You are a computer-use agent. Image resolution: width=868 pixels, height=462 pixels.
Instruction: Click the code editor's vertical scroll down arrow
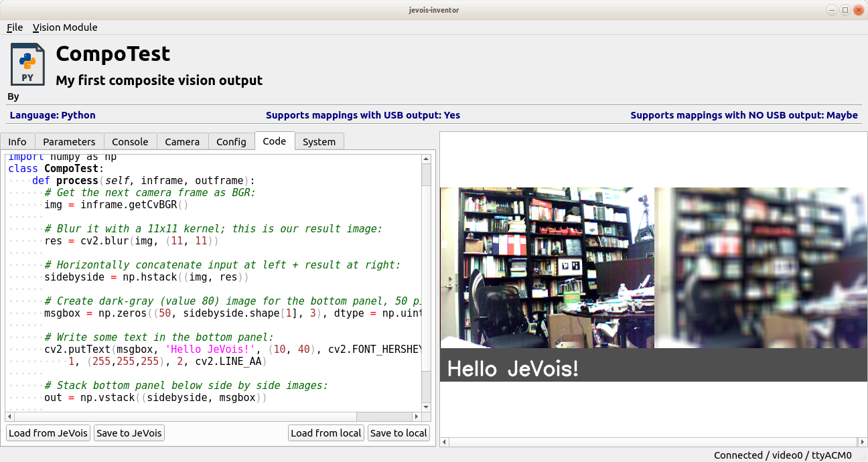pyautogui.click(x=426, y=406)
